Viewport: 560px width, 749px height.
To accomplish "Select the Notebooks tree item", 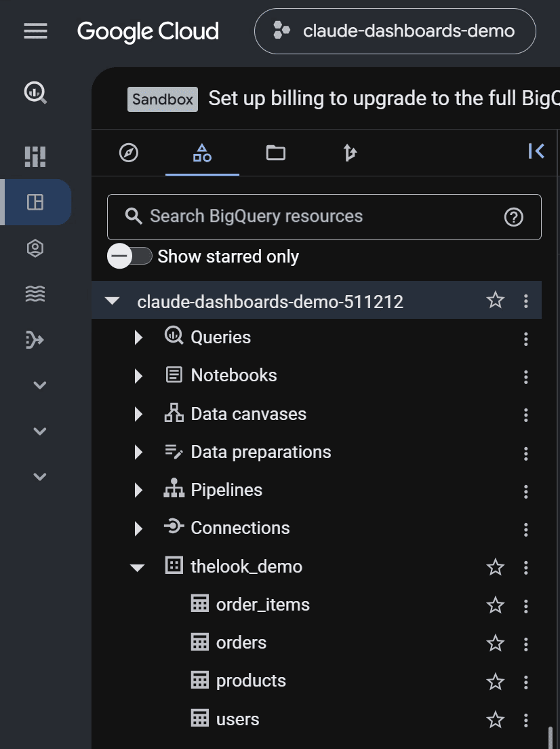I will [234, 375].
